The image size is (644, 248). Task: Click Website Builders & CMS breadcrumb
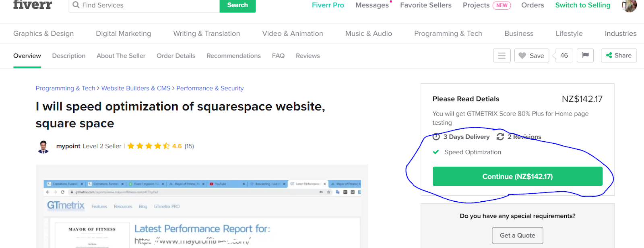click(x=136, y=88)
